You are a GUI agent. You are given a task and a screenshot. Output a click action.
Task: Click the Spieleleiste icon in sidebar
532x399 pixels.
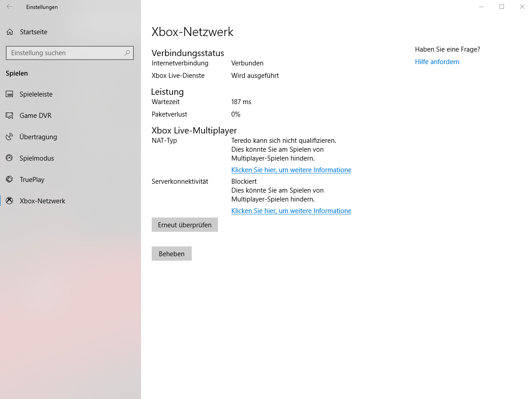tap(10, 94)
